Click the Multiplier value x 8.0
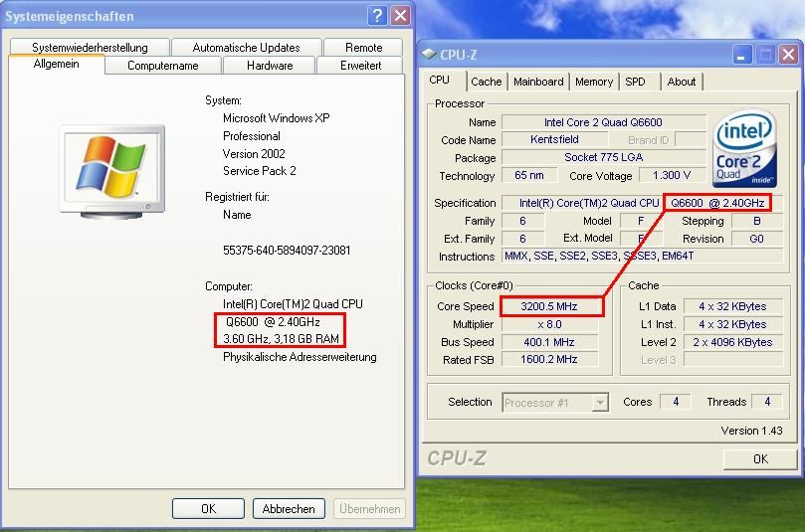Screen dimensions: 805x532 (549, 324)
